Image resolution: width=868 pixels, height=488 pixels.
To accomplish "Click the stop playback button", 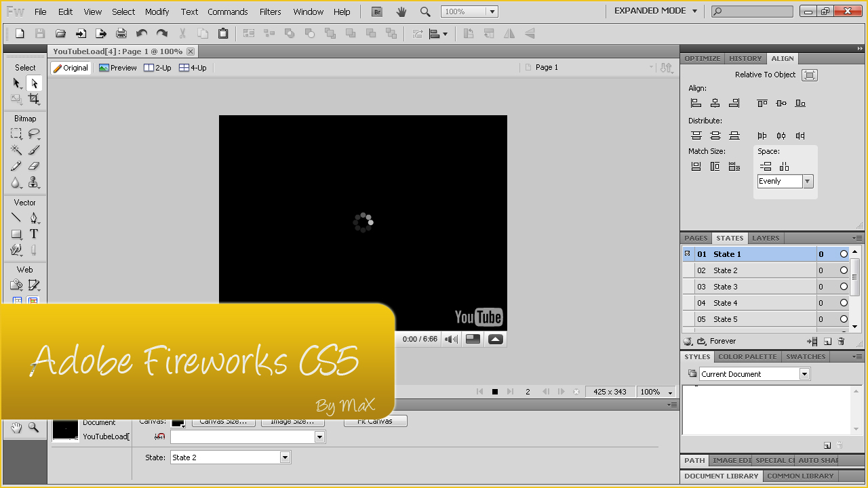I will tap(495, 392).
